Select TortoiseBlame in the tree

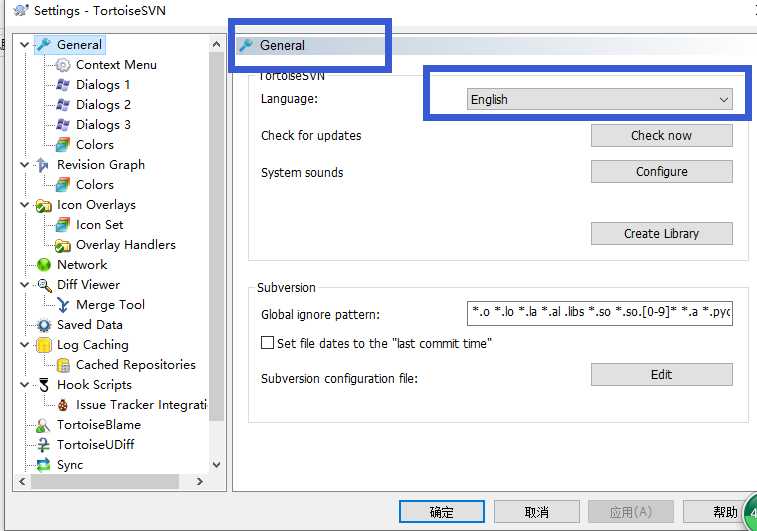tap(99, 425)
